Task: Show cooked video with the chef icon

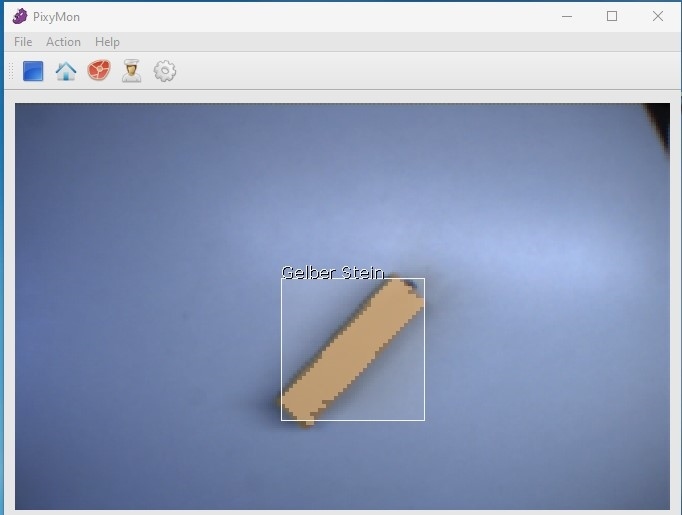Action: click(131, 71)
